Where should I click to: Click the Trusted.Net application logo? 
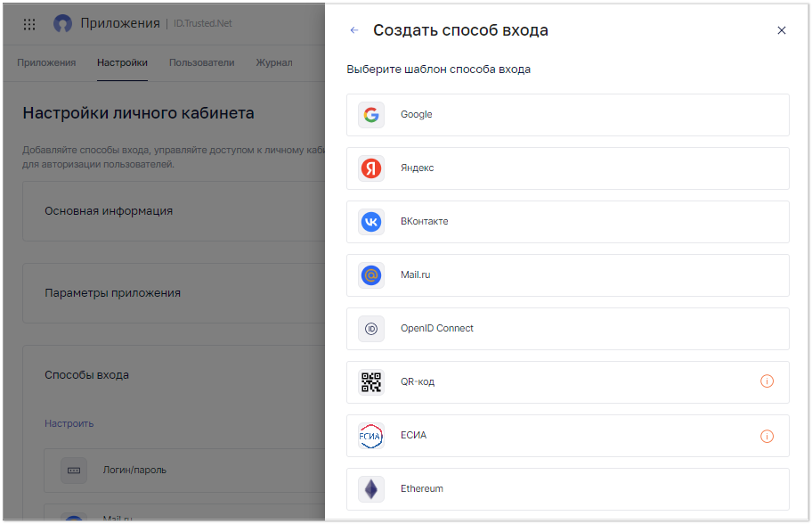(x=62, y=24)
